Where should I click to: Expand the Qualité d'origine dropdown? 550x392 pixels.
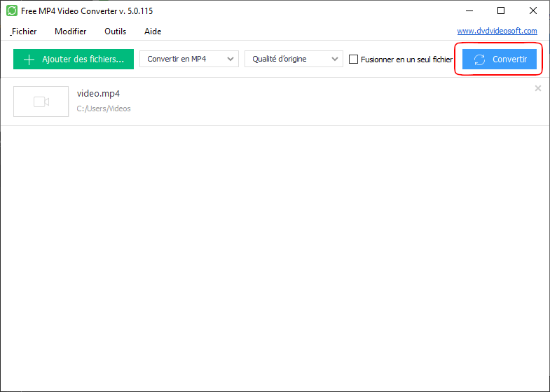pyautogui.click(x=294, y=59)
